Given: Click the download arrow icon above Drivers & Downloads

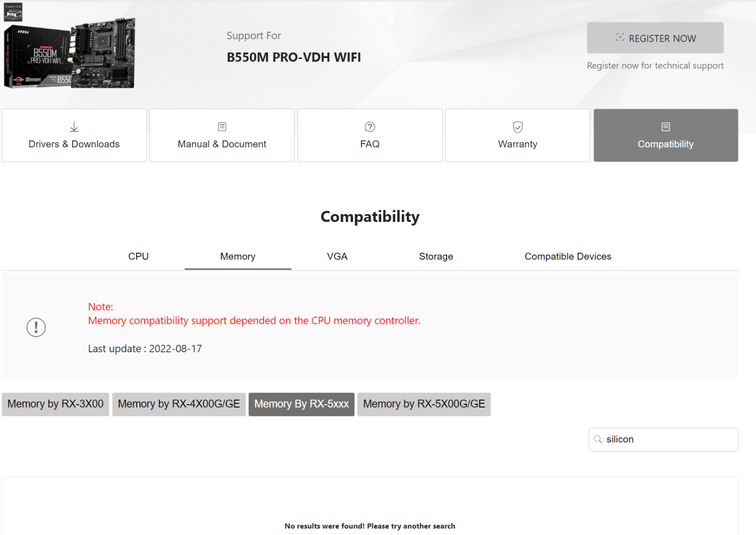Looking at the screenshot, I should [74, 127].
